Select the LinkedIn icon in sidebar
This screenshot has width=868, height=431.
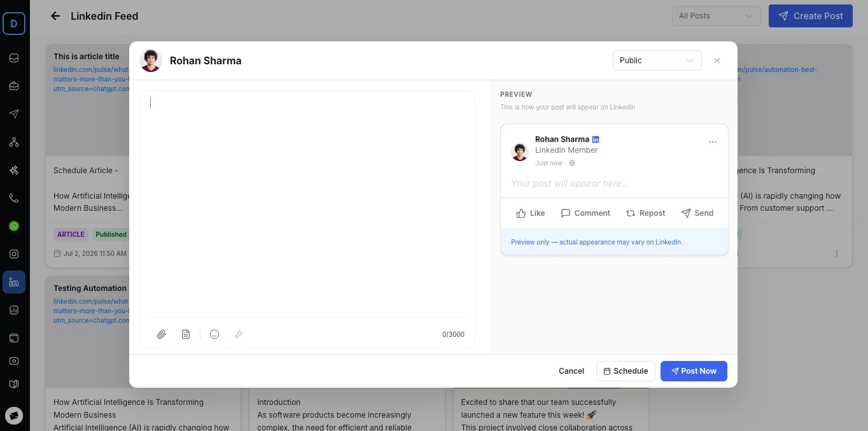(x=14, y=282)
